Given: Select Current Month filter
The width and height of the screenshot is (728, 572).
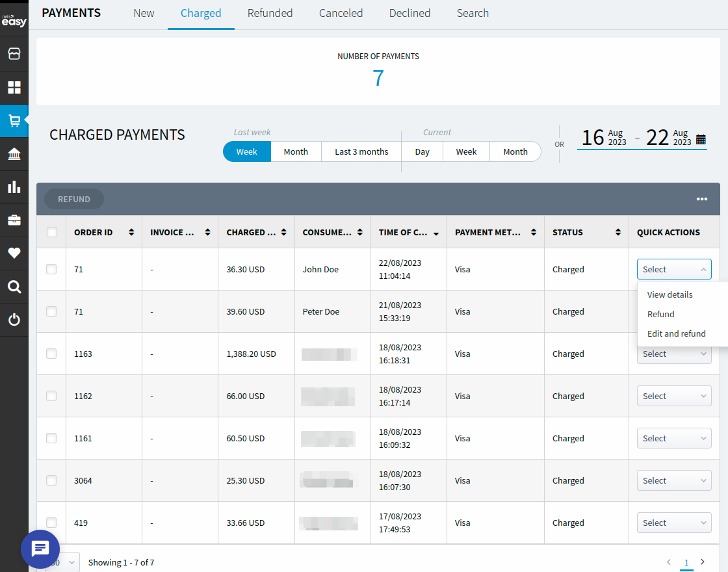Looking at the screenshot, I should click(515, 152).
